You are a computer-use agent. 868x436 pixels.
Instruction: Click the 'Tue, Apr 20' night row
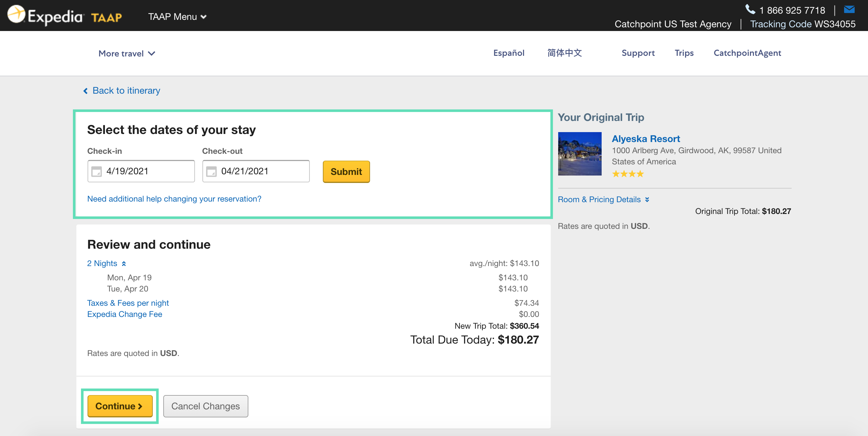tap(128, 288)
